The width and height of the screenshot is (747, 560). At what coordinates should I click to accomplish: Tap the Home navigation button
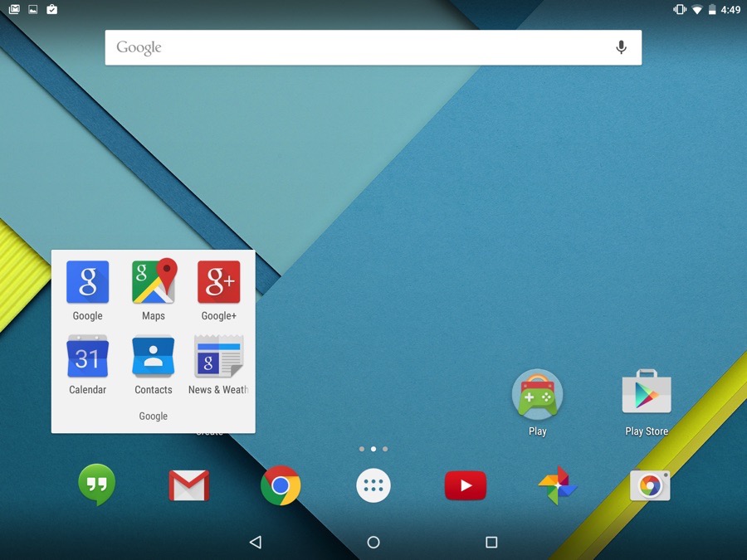[x=373, y=542]
